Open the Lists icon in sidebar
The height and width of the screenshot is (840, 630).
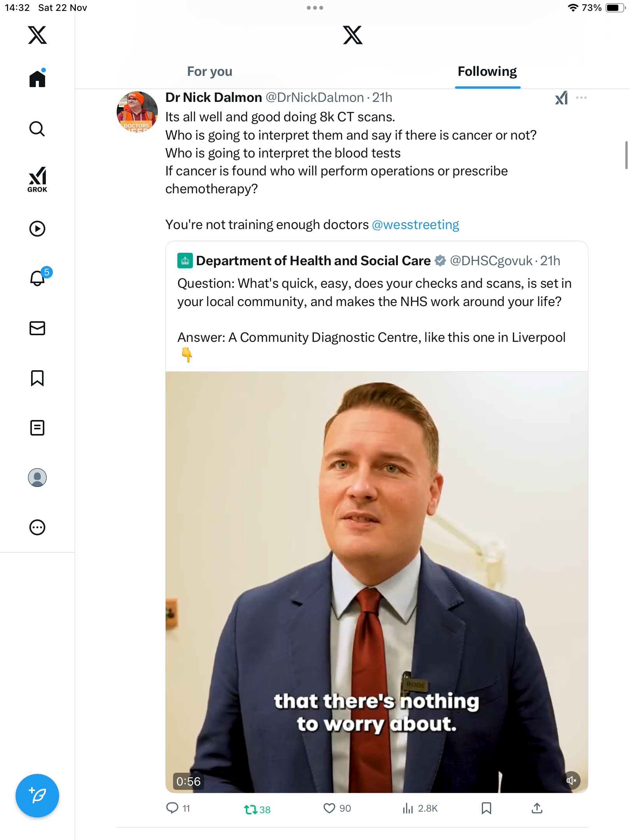(37, 428)
